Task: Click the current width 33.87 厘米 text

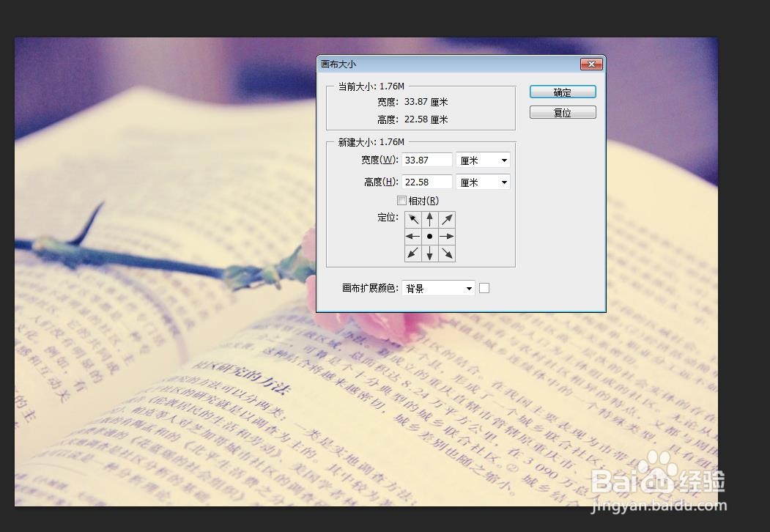Action: (426, 102)
